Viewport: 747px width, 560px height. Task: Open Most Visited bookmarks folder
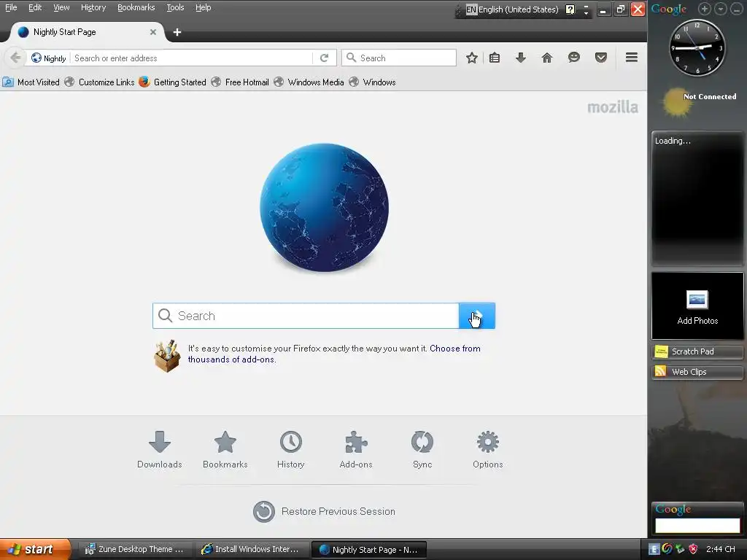[31, 82]
